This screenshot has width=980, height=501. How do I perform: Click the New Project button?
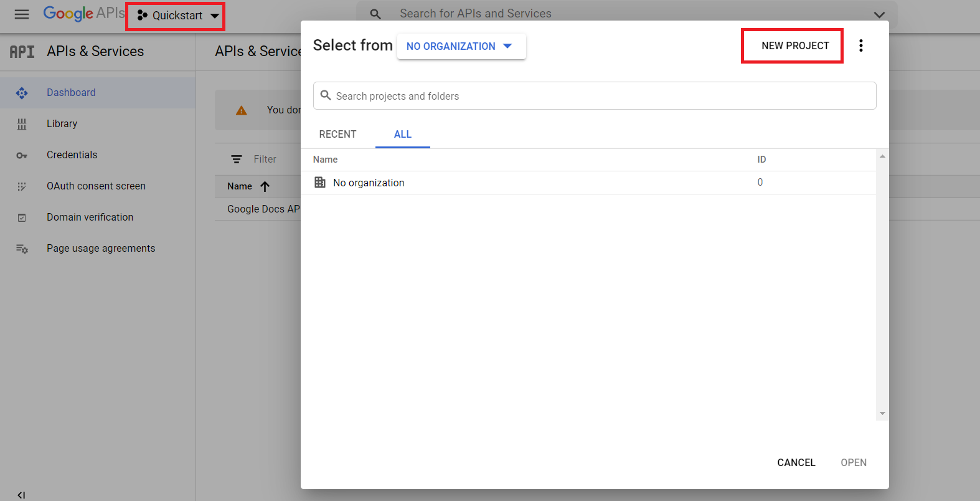(794, 45)
